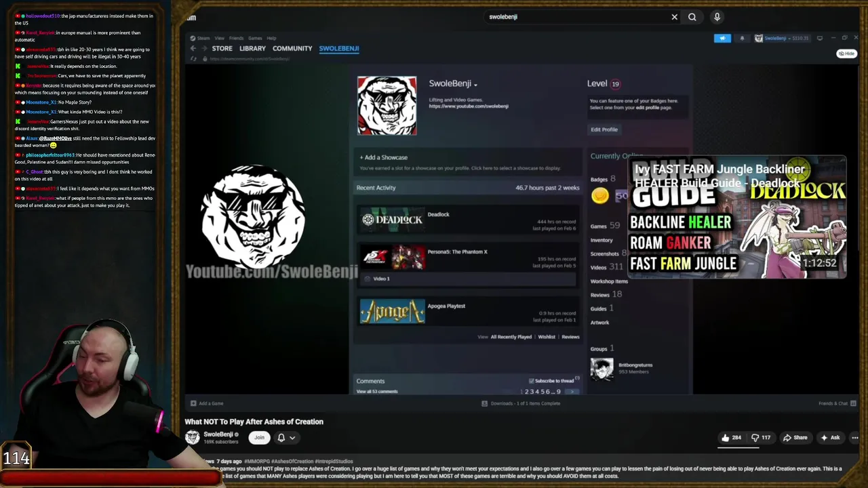The height and width of the screenshot is (488, 868).
Task: Start voice search with microphone icon
Action: (x=717, y=17)
